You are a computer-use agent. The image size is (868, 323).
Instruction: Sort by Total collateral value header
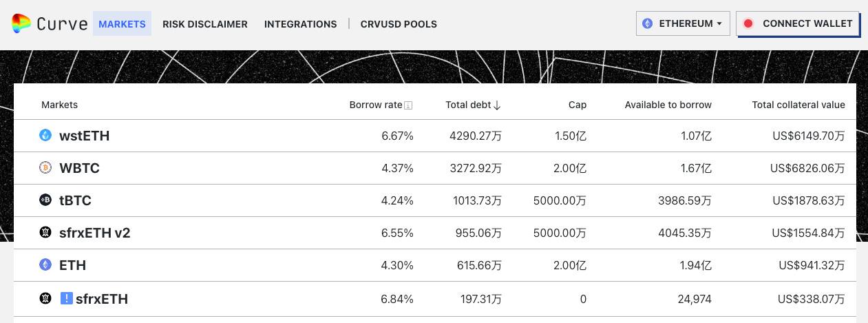798,105
